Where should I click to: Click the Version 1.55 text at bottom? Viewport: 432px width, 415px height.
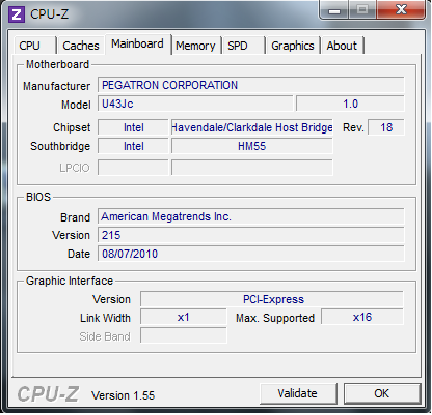[123, 396]
